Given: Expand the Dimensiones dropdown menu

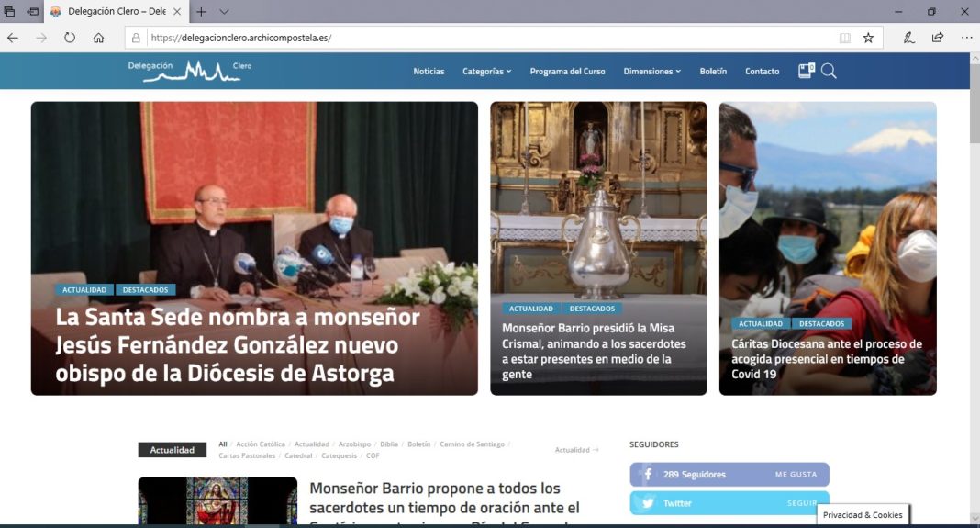Looking at the screenshot, I should [x=651, y=72].
